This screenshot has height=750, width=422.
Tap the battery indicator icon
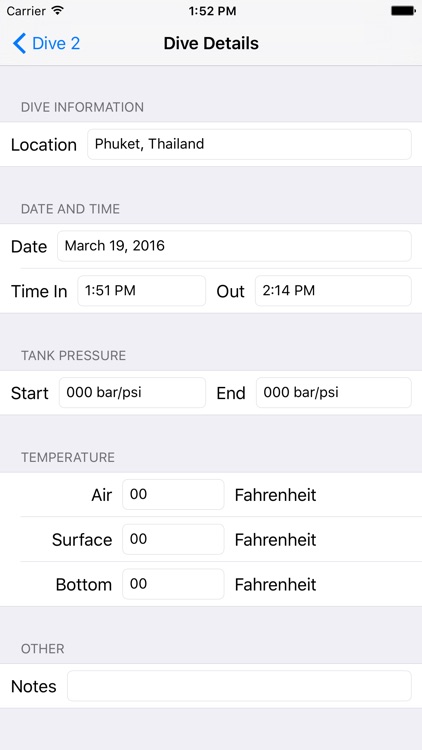(402, 11)
